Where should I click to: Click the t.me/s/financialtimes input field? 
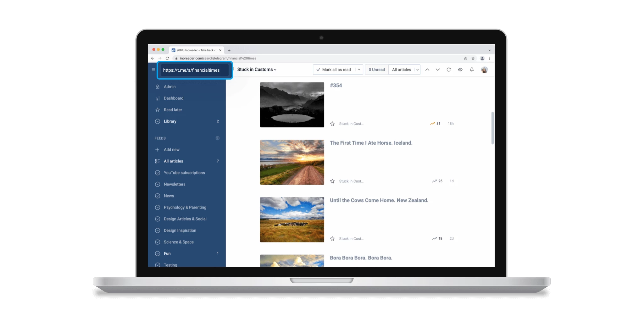click(x=194, y=70)
